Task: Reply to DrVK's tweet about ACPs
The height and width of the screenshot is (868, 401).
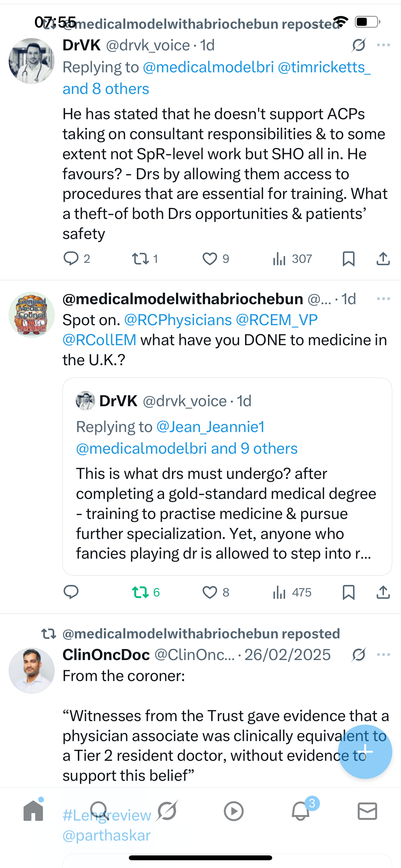Action: pos(71,259)
